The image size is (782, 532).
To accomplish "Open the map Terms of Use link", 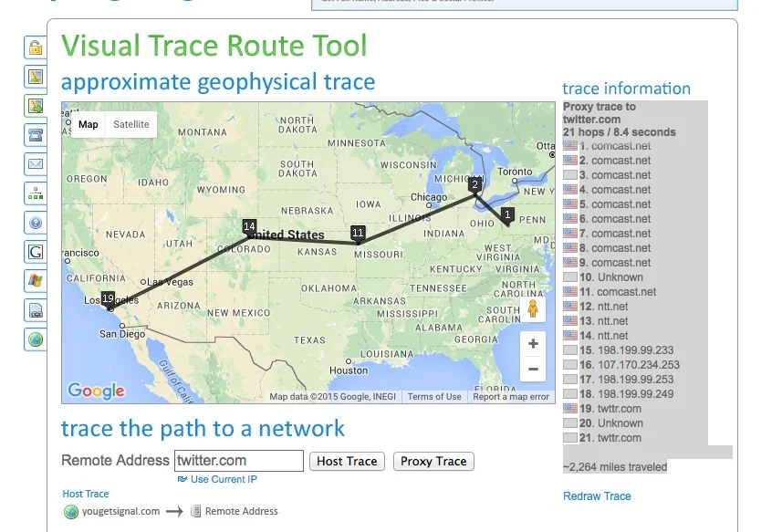I will [x=434, y=396].
